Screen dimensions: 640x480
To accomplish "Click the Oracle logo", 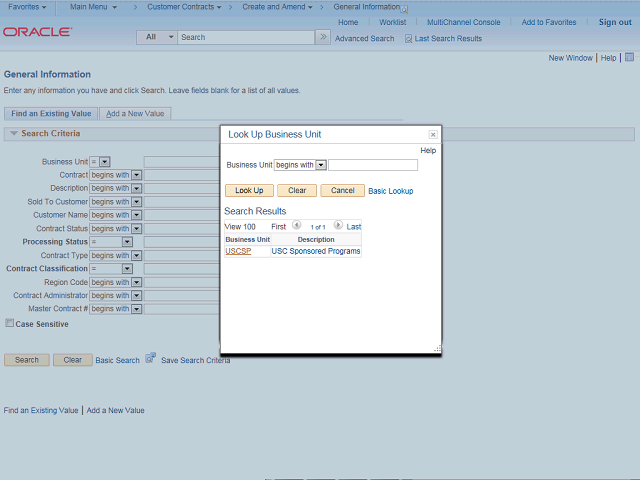I will pyautogui.click(x=38, y=32).
